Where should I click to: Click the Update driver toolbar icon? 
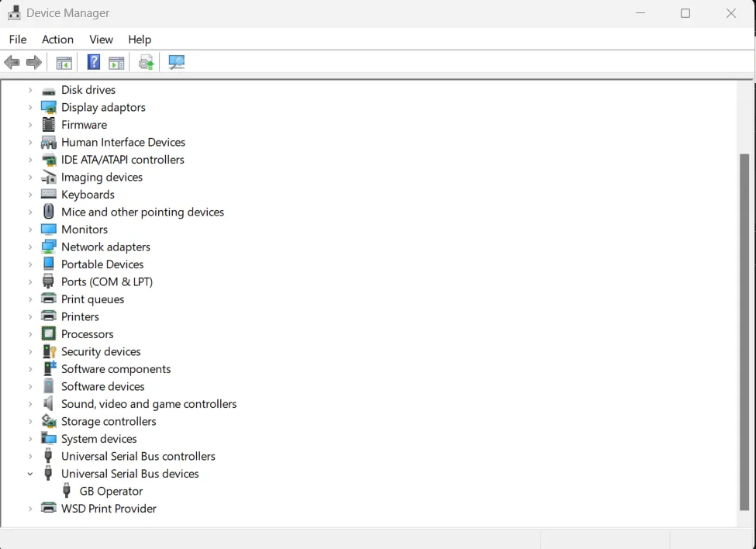click(146, 62)
